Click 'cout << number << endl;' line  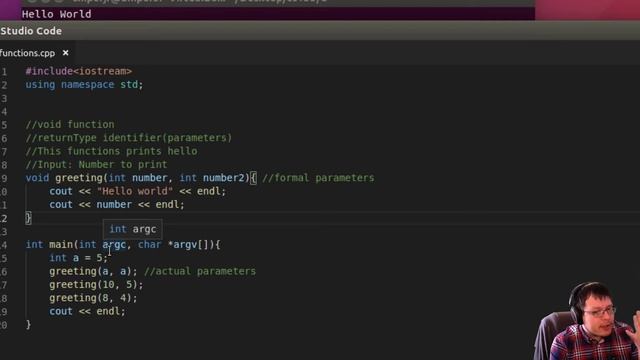[117, 204]
